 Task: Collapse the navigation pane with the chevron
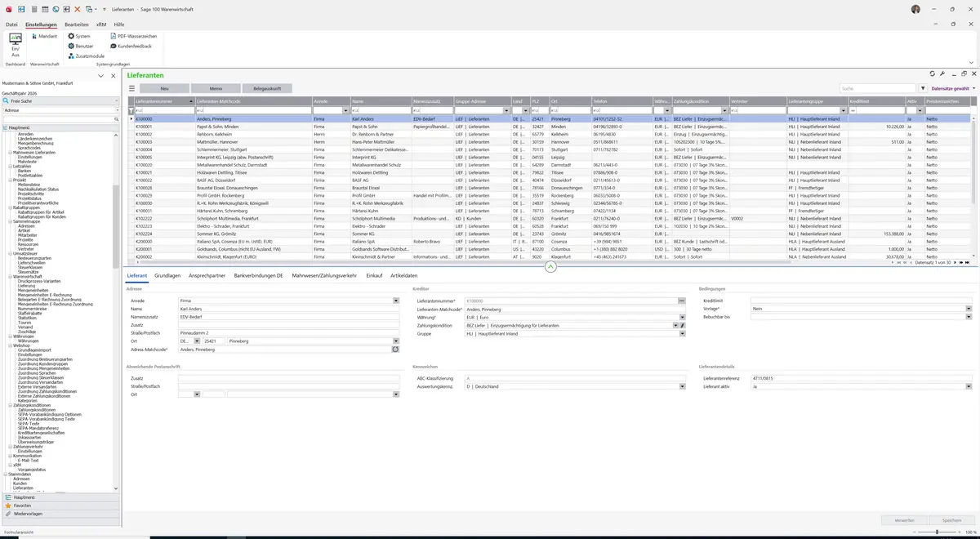[101, 76]
